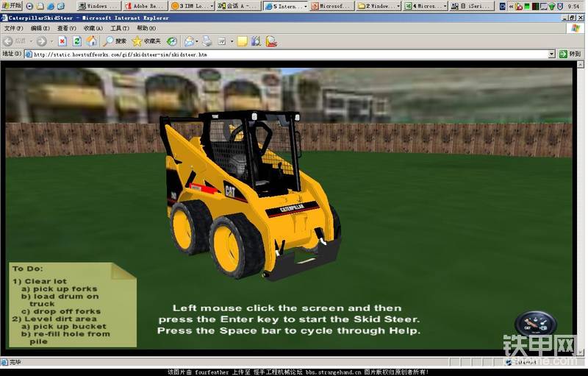Open the 开始 Start button
The image size is (588, 376).
pos(11,6)
